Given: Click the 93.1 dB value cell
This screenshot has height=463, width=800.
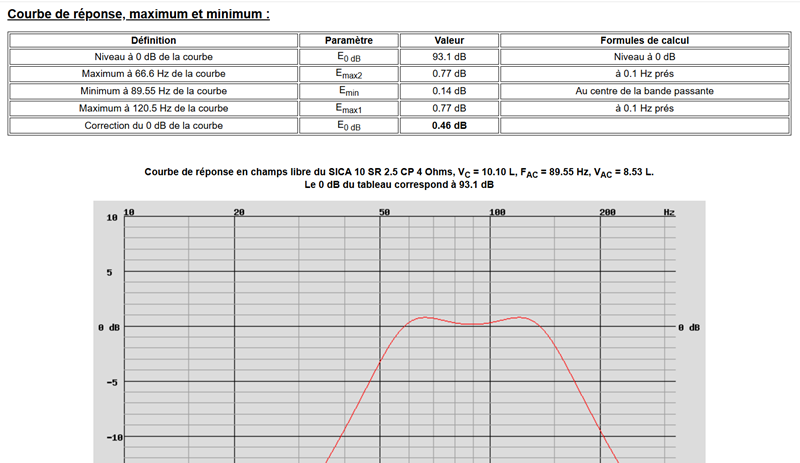Looking at the screenshot, I should (449, 57).
